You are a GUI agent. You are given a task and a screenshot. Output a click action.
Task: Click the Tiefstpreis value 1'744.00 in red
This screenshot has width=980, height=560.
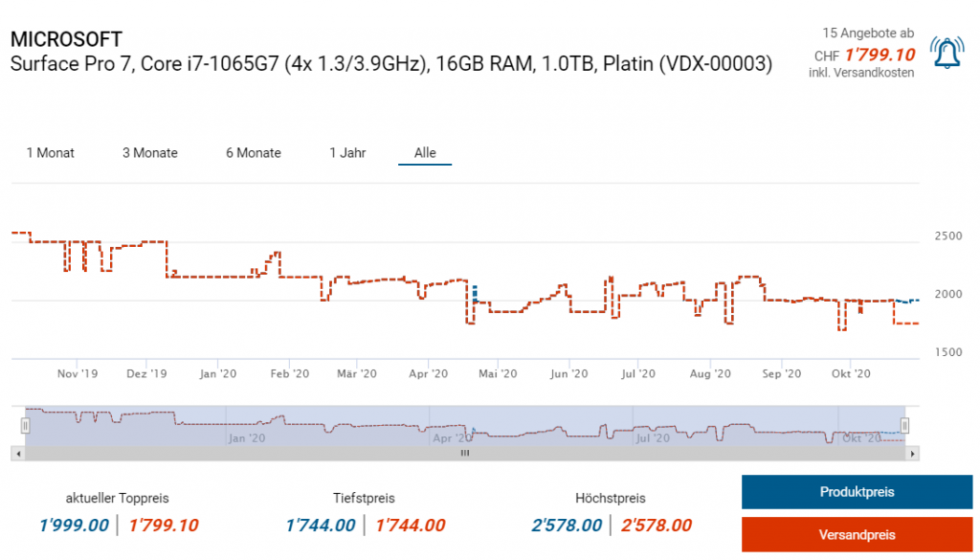pos(411,525)
